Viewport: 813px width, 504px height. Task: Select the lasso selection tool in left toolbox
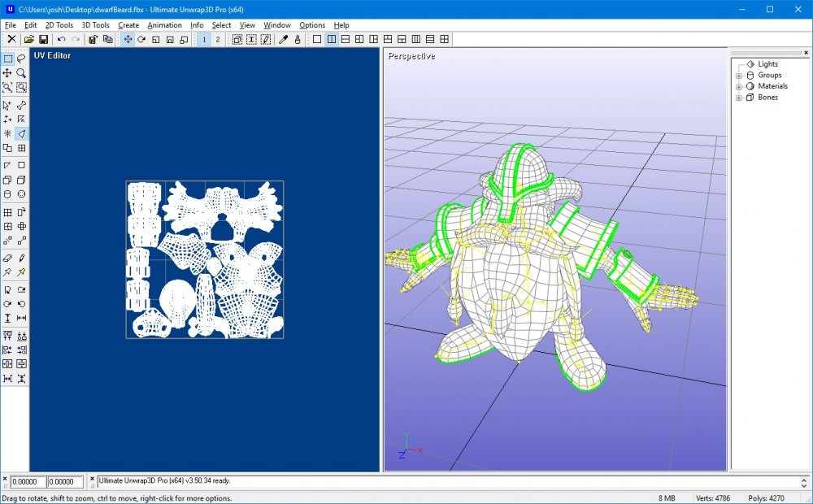pos(21,59)
